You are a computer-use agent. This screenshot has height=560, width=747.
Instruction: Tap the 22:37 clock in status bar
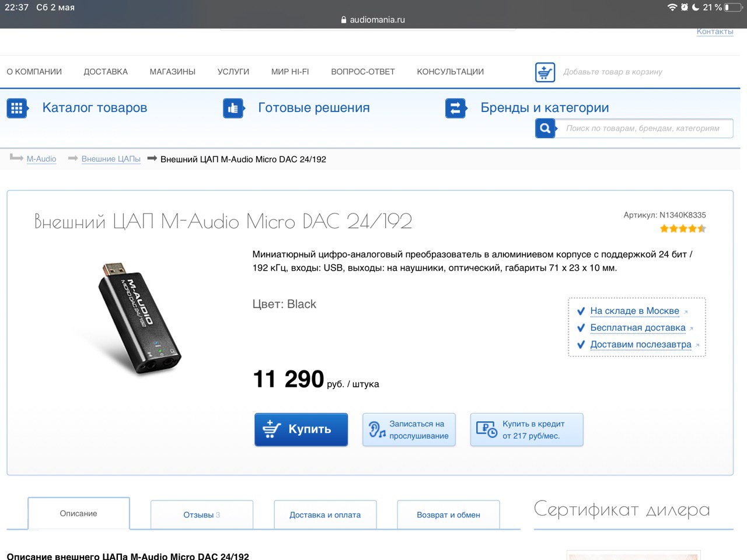pyautogui.click(x=16, y=8)
